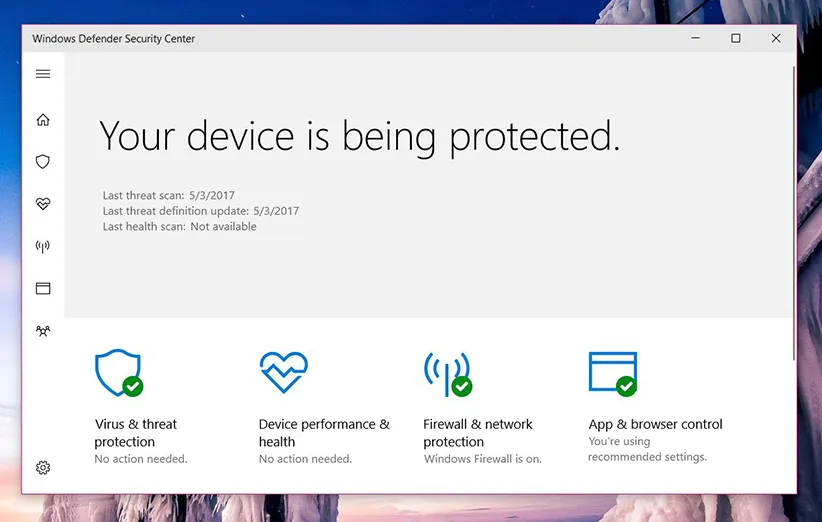822x522 pixels.
Task: Open App & browser control label
Action: [x=655, y=424]
